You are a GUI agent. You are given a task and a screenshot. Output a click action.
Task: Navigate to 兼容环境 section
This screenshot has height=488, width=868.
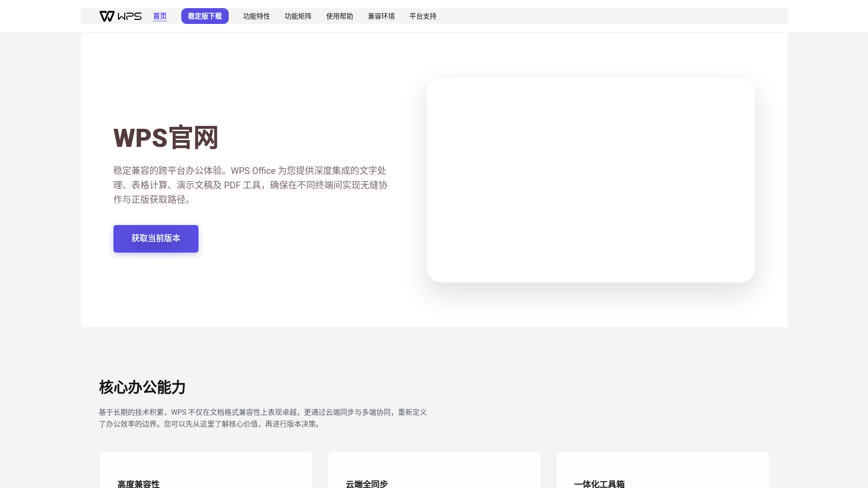pyautogui.click(x=381, y=16)
